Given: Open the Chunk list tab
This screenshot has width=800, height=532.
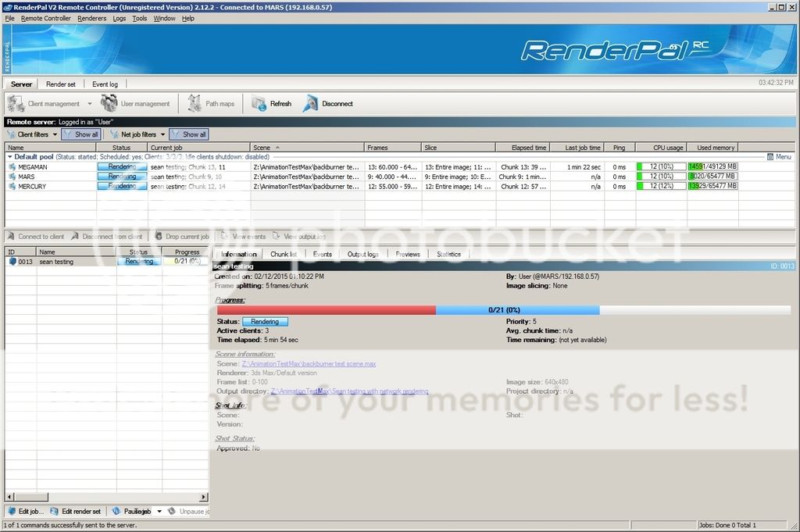Looking at the screenshot, I should (283, 254).
